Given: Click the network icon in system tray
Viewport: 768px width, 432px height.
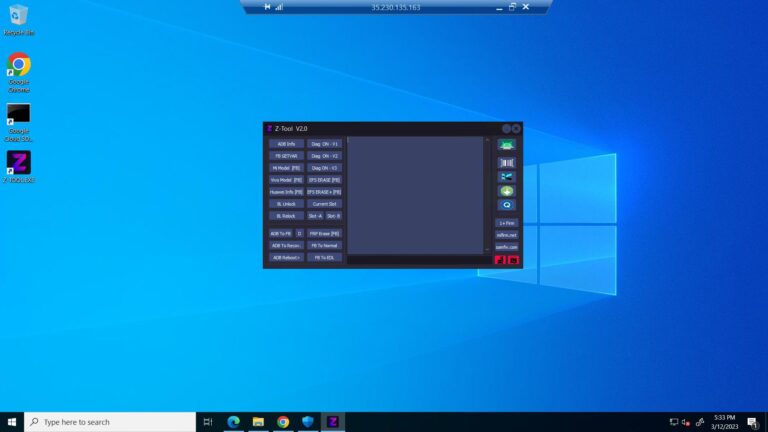Looking at the screenshot, I should point(674,422).
